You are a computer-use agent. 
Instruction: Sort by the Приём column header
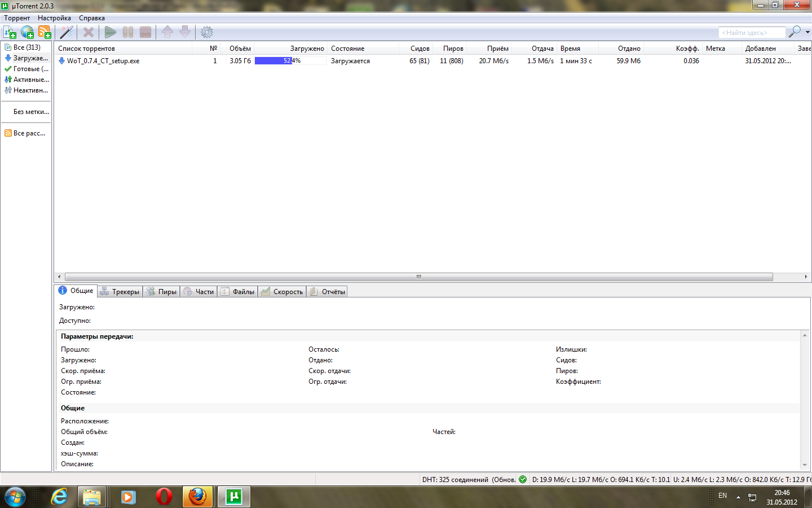coord(489,49)
